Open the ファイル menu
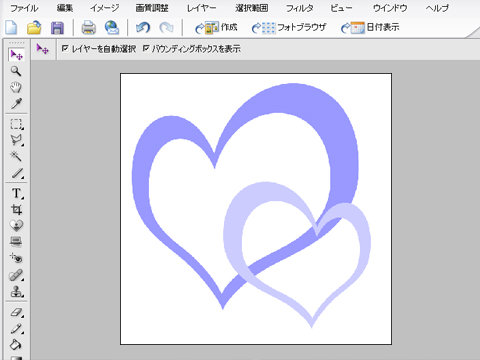The height and width of the screenshot is (360, 480). 24,8
